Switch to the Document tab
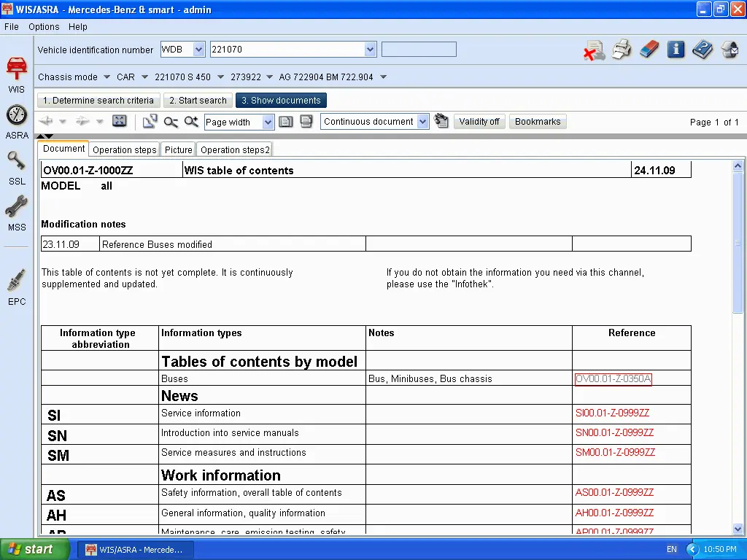 (63, 149)
